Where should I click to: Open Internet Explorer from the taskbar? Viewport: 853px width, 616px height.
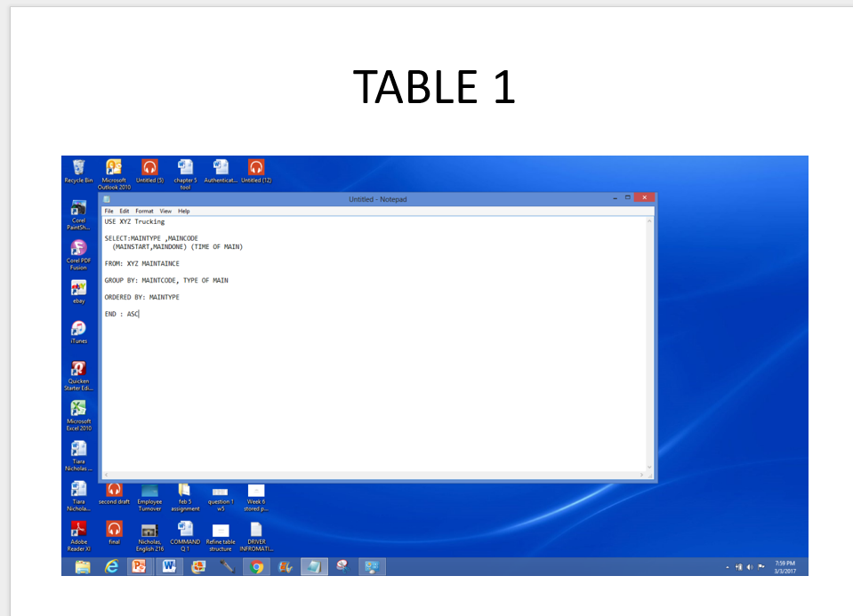111,566
